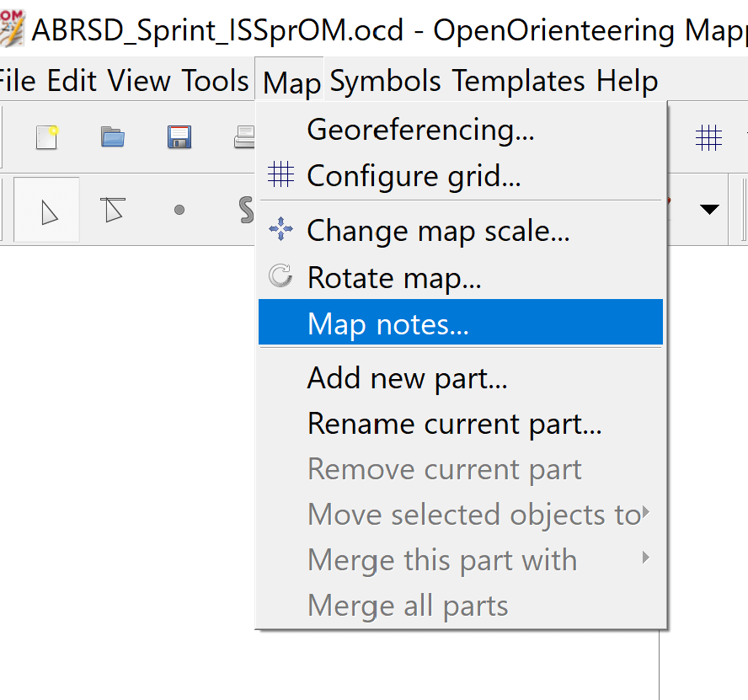Open the Symbols menu
The image size is (748, 700).
(x=386, y=80)
